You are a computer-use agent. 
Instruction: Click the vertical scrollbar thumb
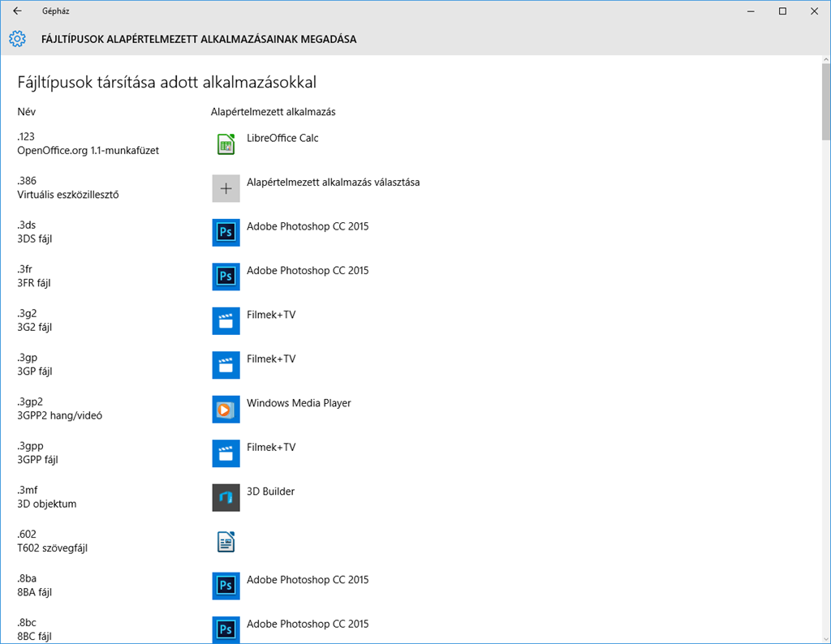pos(825,101)
